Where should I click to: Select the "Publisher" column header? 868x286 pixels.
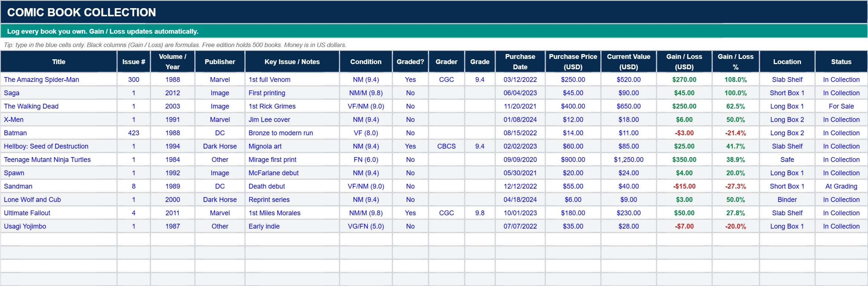point(220,62)
